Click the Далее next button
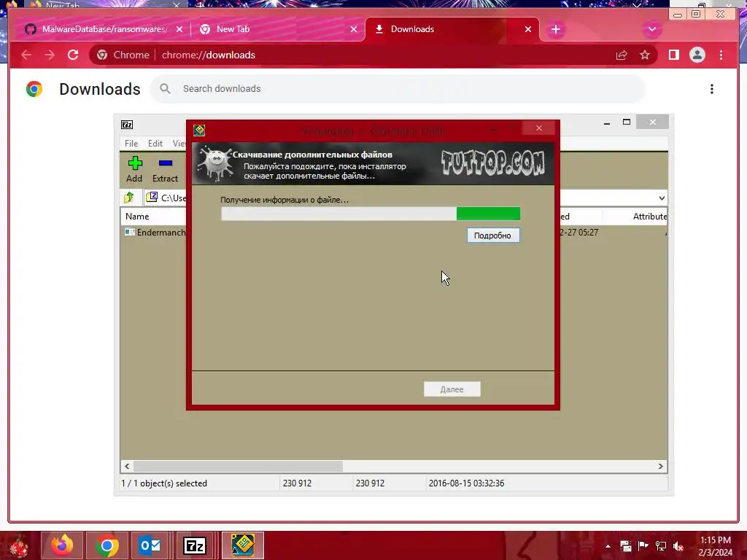 tap(452, 389)
